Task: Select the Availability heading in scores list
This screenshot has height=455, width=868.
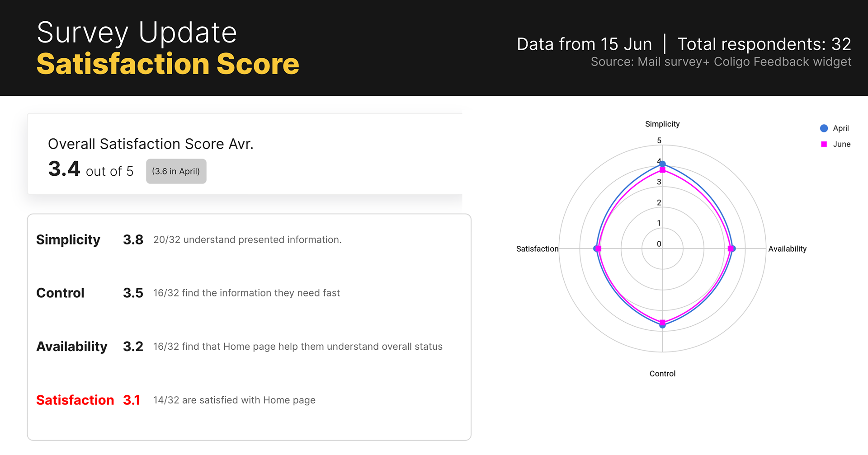Action: click(72, 347)
